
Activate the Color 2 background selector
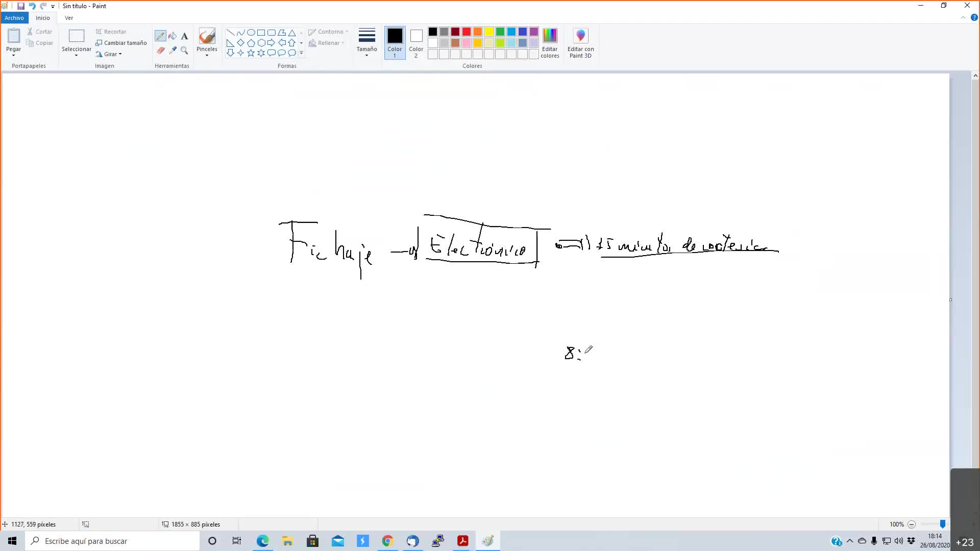click(416, 43)
